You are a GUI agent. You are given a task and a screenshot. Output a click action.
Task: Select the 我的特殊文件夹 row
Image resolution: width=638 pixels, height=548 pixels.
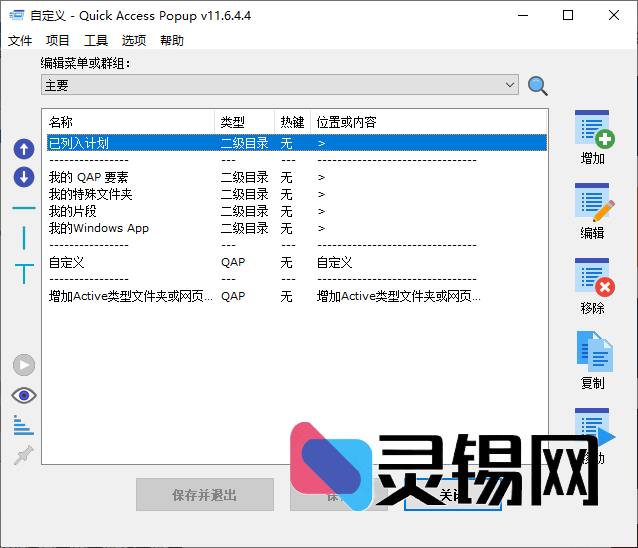point(297,194)
